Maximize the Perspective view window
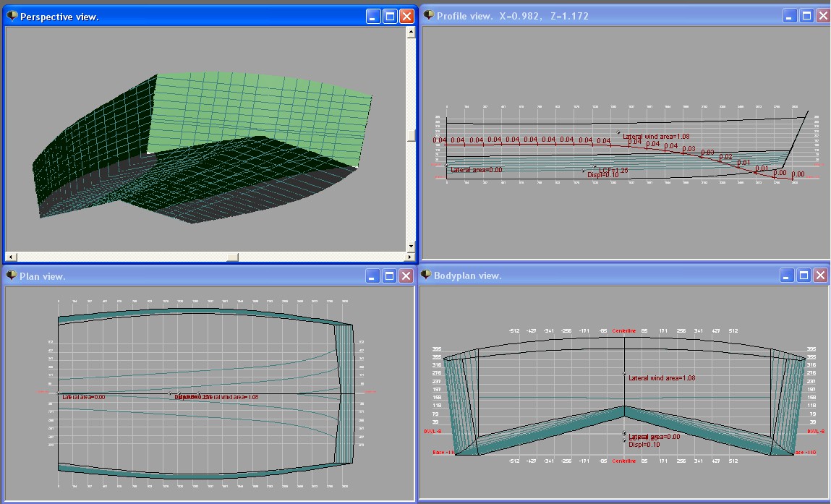 click(x=390, y=17)
